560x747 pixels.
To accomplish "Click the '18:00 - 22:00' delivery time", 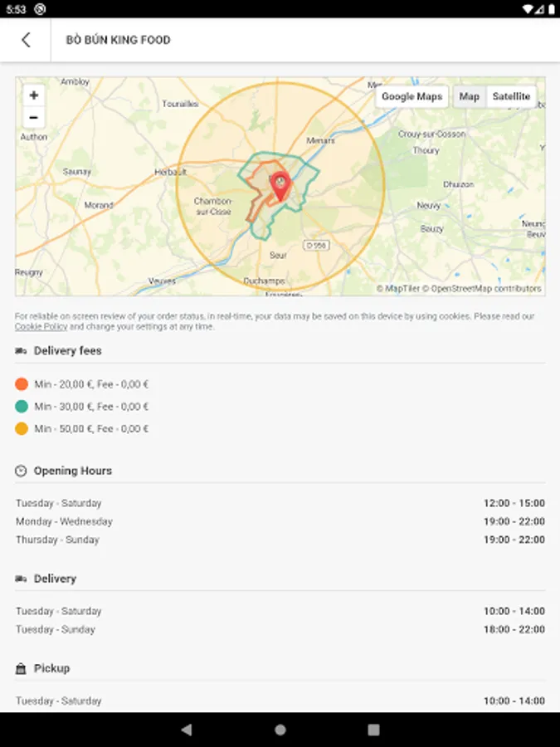I will click(x=514, y=629).
